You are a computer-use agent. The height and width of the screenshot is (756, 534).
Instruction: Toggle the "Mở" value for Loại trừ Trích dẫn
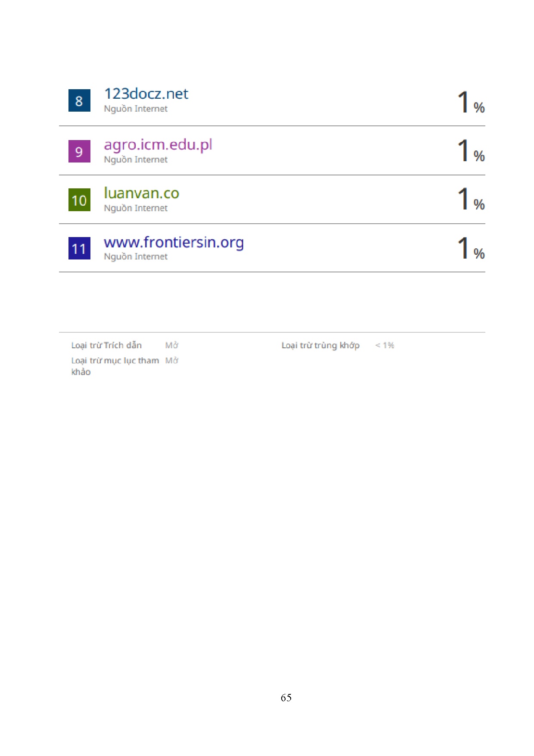point(172,345)
